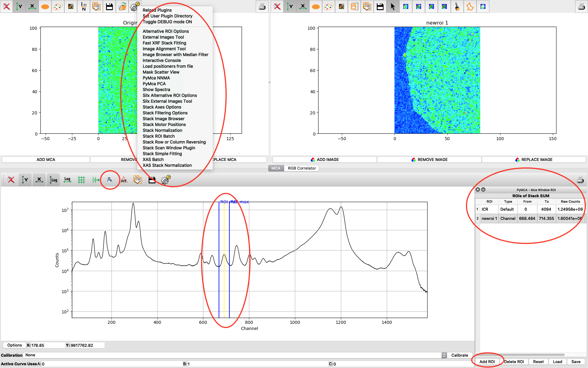Select the orange polygon selection tool
This screenshot has width=588, height=368.
[x=470, y=6]
